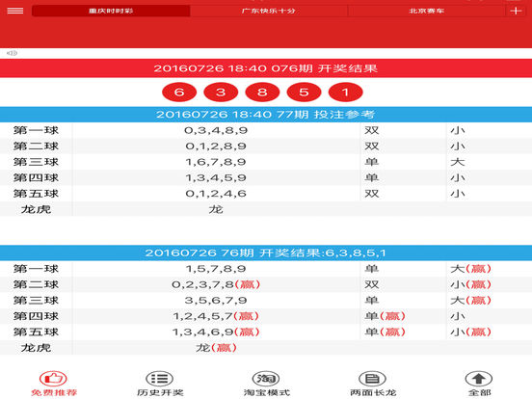The image size is (532, 399).
Task: Open 淘宝模式 icon
Action: (266, 379)
